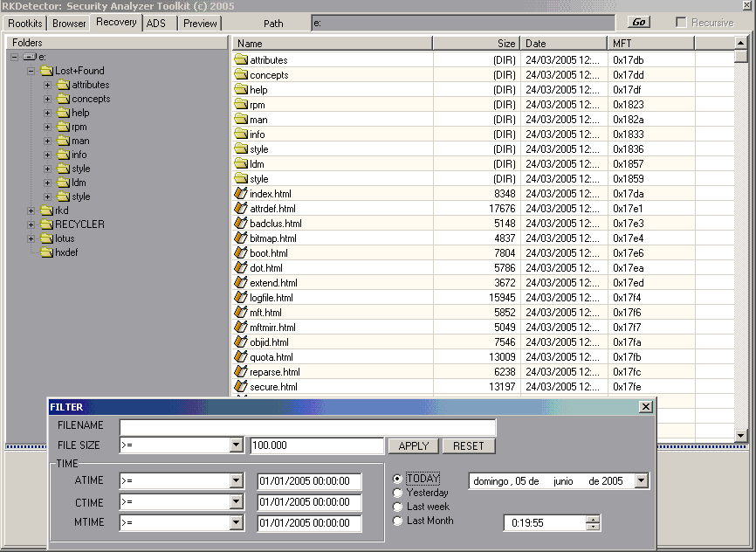Image resolution: width=756 pixels, height=552 pixels.
Task: Click the boot.html file icon
Action: click(x=241, y=253)
